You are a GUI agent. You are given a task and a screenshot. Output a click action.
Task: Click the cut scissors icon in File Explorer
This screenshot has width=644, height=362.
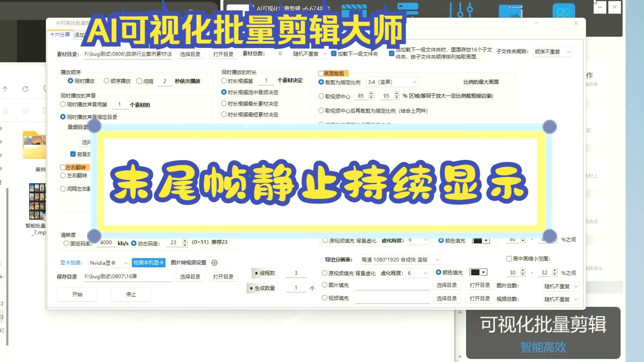(6, 111)
